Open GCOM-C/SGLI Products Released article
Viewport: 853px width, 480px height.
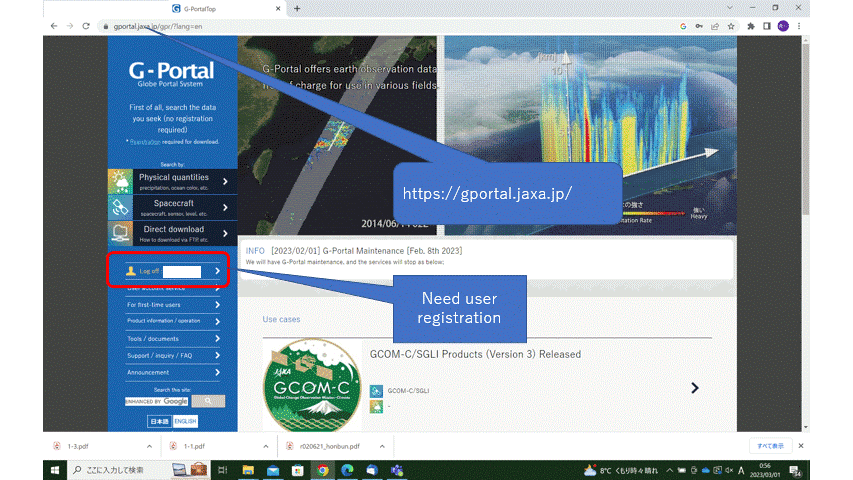pyautogui.click(x=475, y=354)
